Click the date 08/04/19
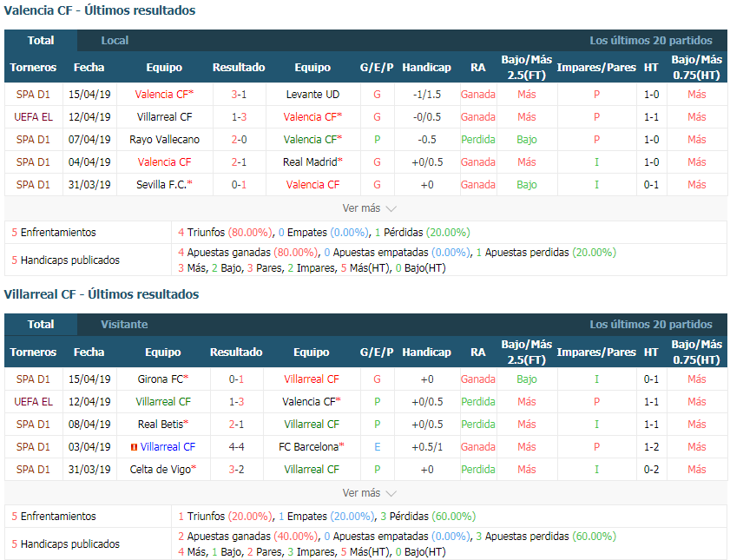 click(x=89, y=425)
